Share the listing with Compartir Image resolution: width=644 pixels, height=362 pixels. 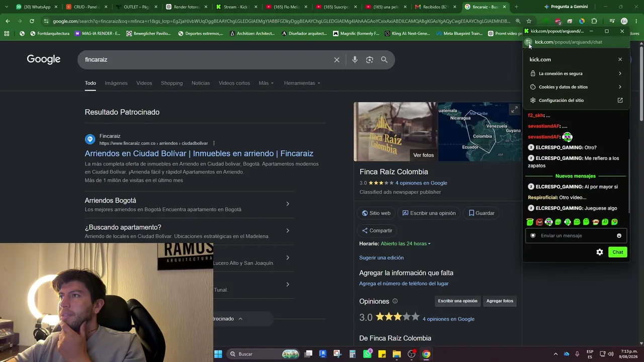(x=377, y=231)
